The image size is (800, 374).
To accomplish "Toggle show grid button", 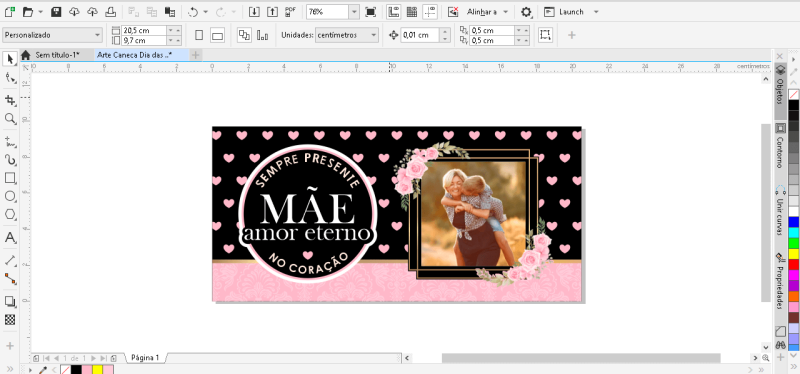I will point(412,11).
